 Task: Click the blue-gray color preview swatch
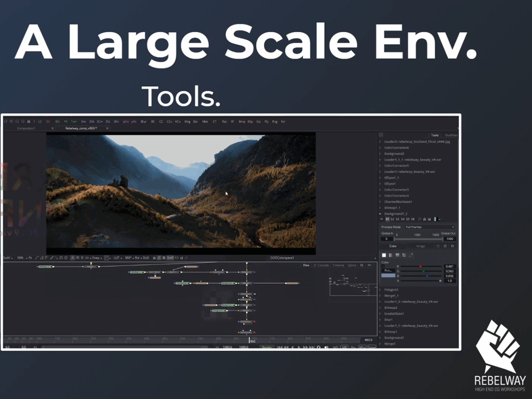coord(388,276)
